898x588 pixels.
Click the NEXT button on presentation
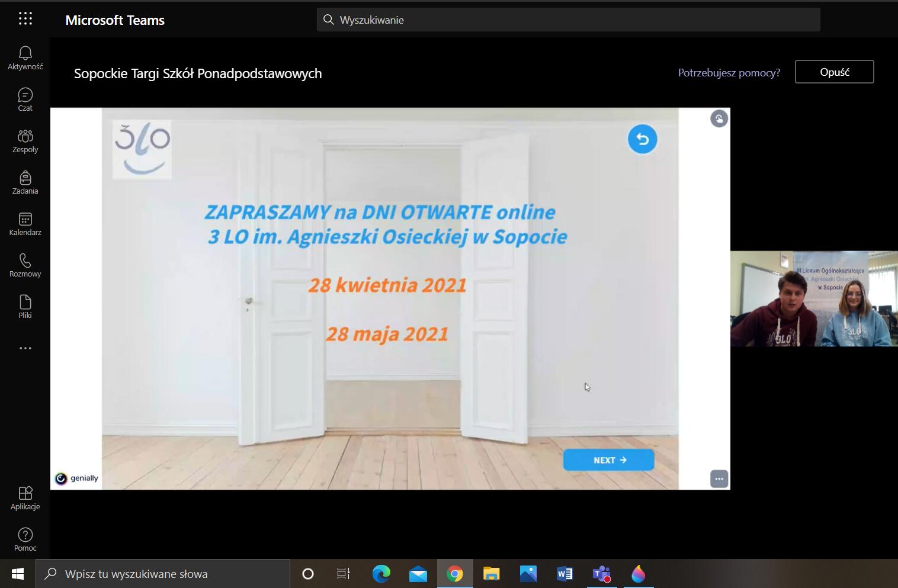point(608,460)
